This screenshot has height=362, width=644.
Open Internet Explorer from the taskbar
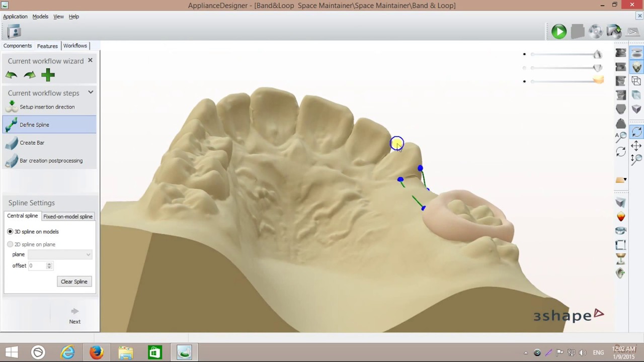coord(67,352)
